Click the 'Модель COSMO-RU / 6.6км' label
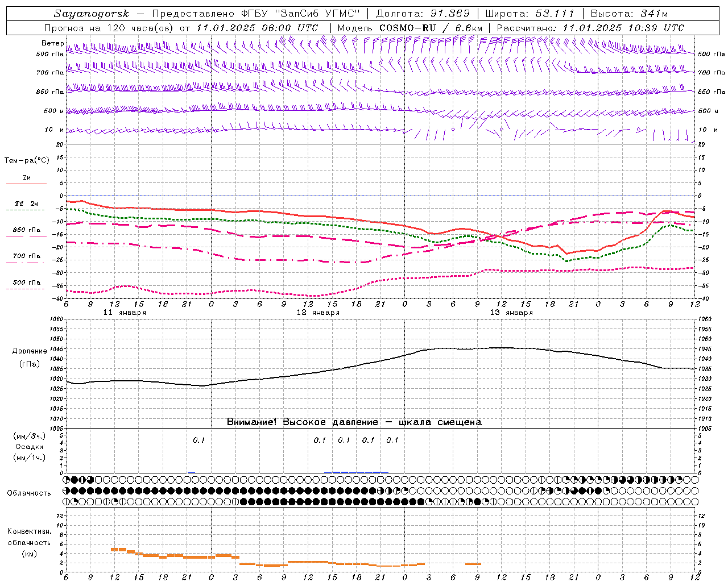 coord(410,28)
